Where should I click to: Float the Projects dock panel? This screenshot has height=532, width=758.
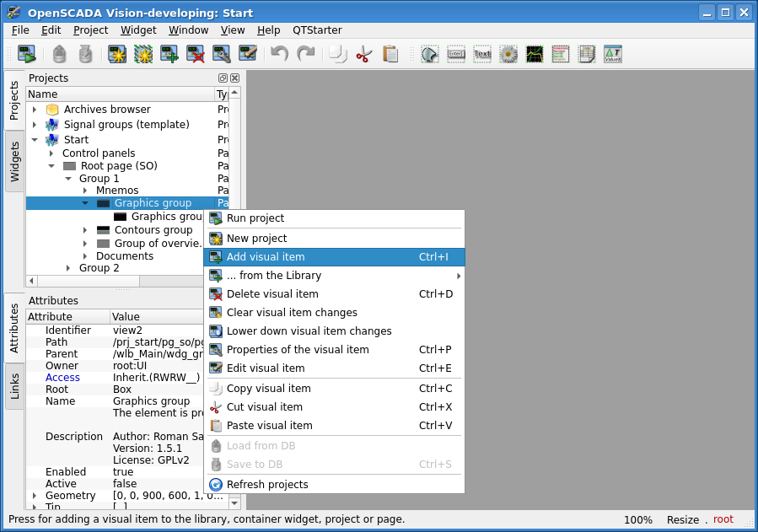[x=223, y=78]
